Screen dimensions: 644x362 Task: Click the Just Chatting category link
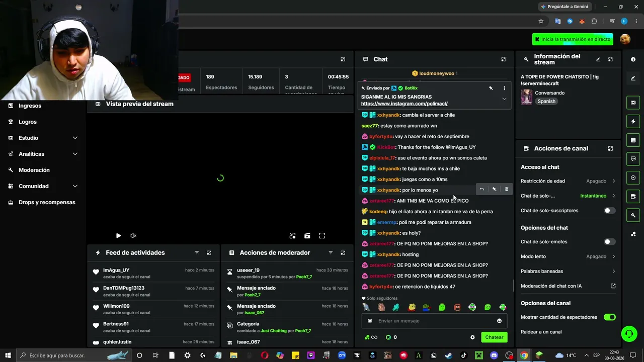pyautogui.click(x=274, y=331)
